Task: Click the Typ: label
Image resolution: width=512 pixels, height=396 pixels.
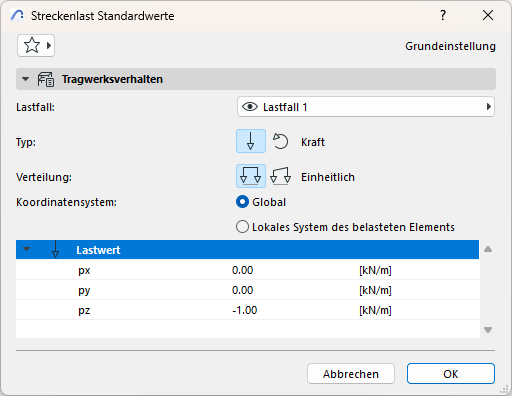Action: pyautogui.click(x=26, y=142)
